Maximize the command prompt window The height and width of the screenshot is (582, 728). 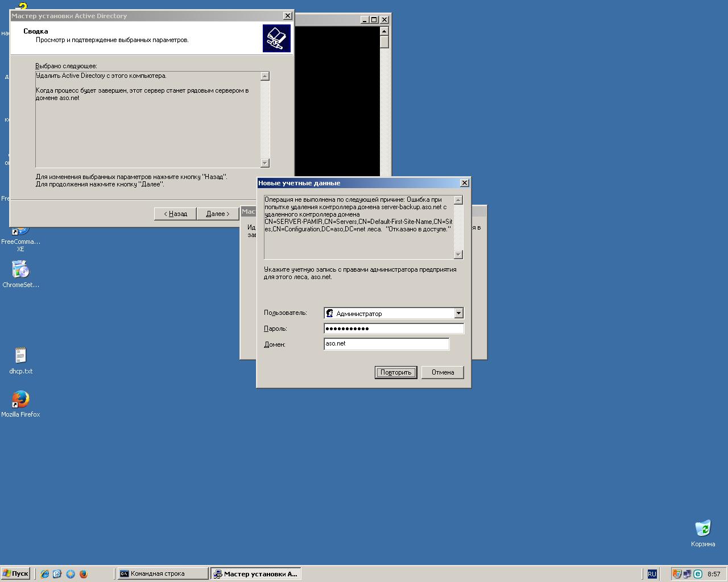(374, 19)
